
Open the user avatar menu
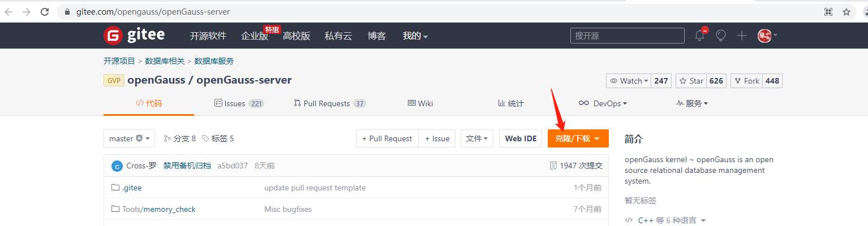click(767, 36)
